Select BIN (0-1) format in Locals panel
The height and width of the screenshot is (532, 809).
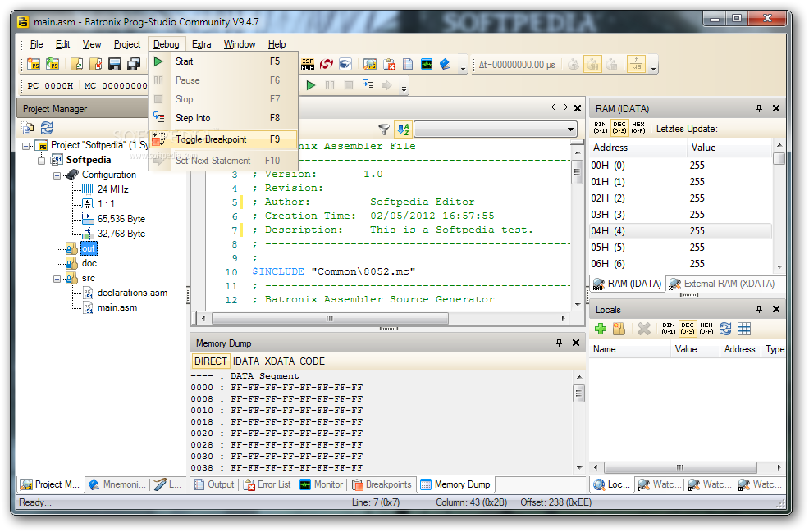pos(669,329)
